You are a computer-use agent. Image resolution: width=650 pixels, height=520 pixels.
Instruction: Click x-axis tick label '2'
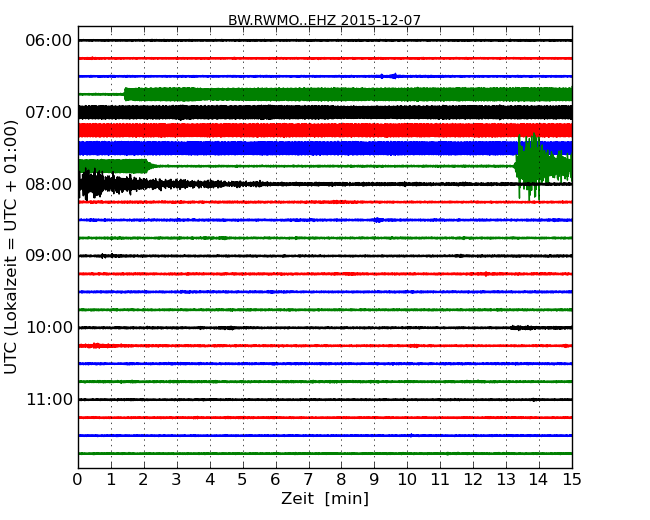(x=143, y=480)
